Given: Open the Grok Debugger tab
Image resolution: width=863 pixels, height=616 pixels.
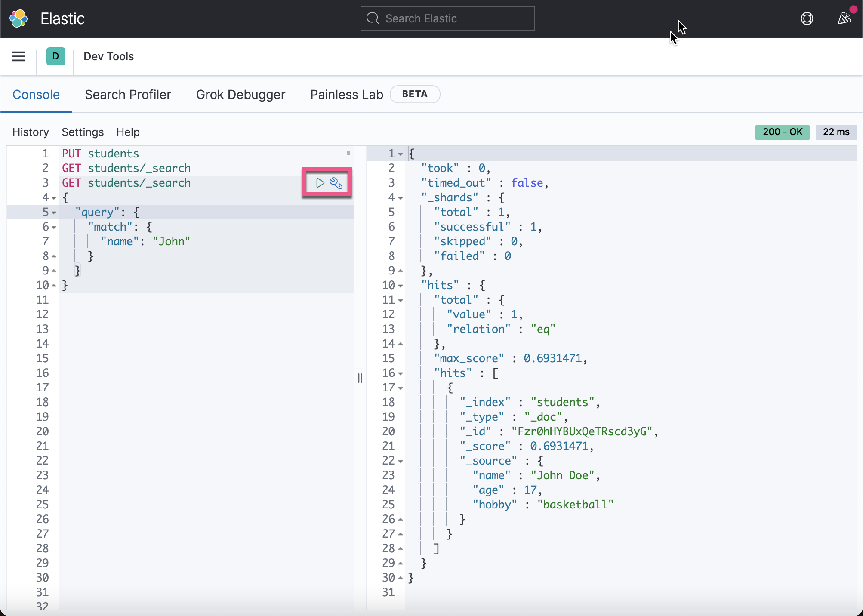Looking at the screenshot, I should 240,95.
